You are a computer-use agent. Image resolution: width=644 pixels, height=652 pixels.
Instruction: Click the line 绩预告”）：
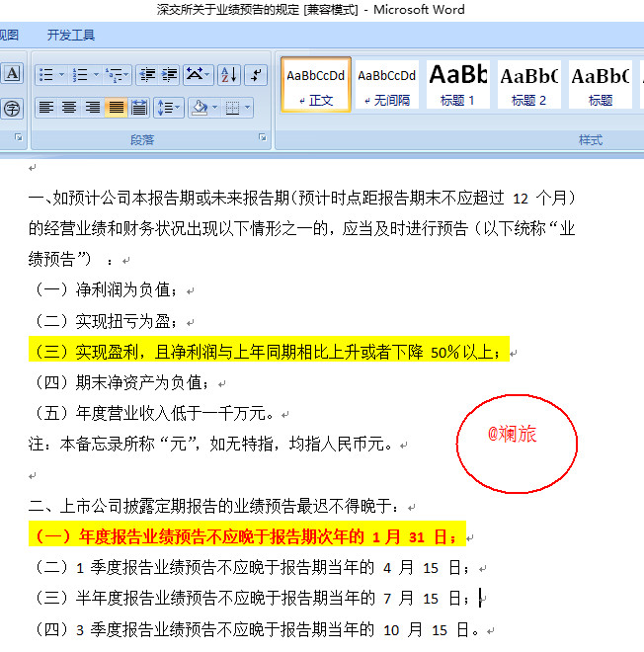71,260
